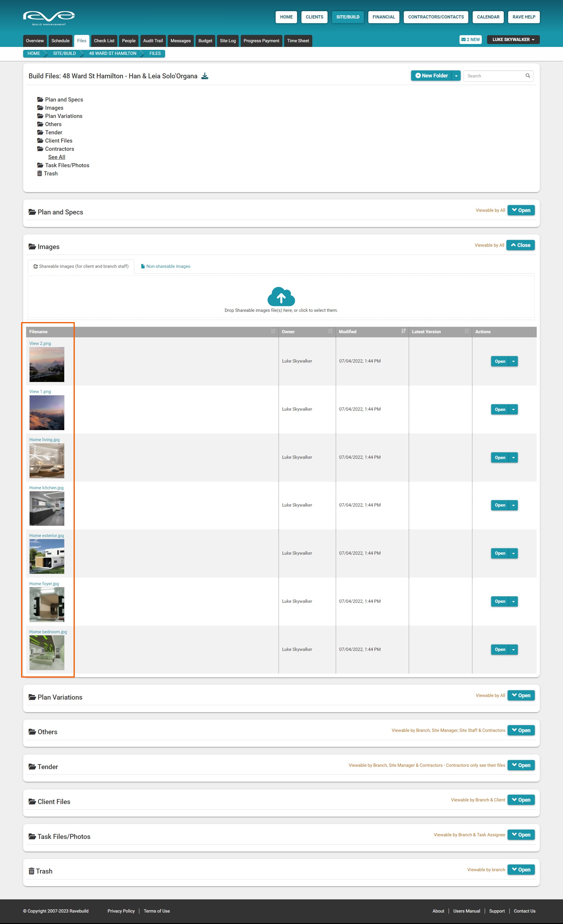This screenshot has height=924, width=563.
Task: Expand the Tender section with Open
Action: [x=521, y=765]
